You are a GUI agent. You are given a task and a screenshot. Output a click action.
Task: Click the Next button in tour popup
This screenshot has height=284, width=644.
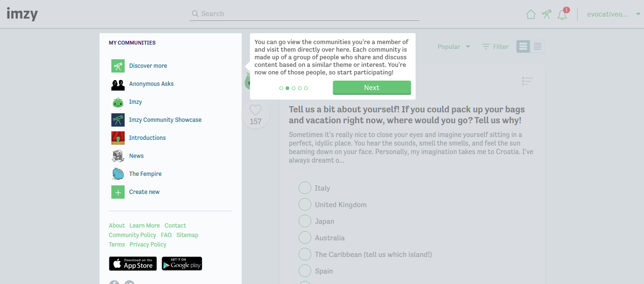[x=372, y=88]
